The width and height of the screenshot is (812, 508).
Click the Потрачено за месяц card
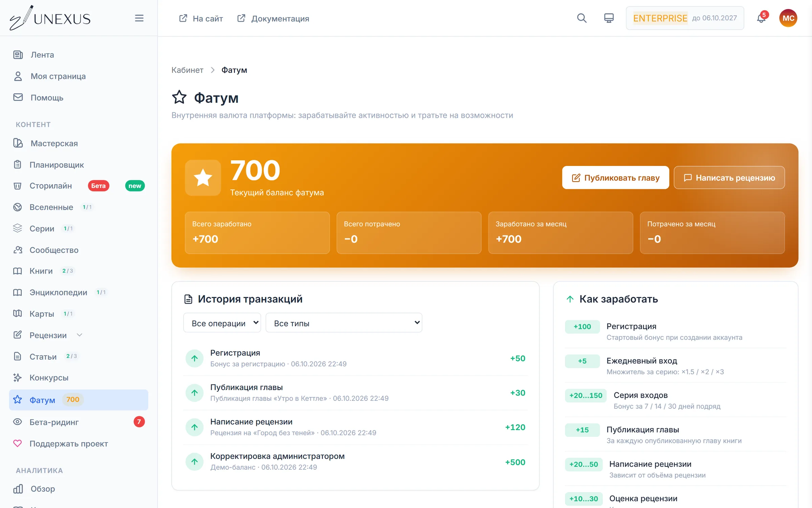[x=712, y=233]
